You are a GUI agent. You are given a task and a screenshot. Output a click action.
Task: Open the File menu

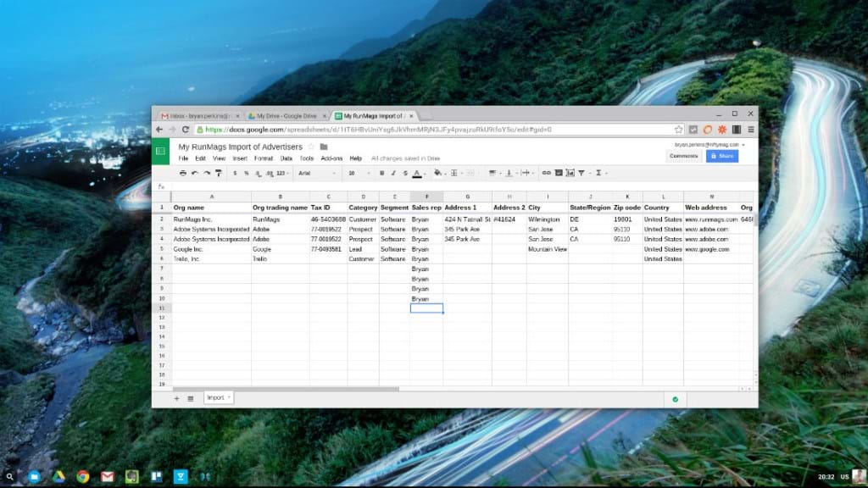[183, 158]
